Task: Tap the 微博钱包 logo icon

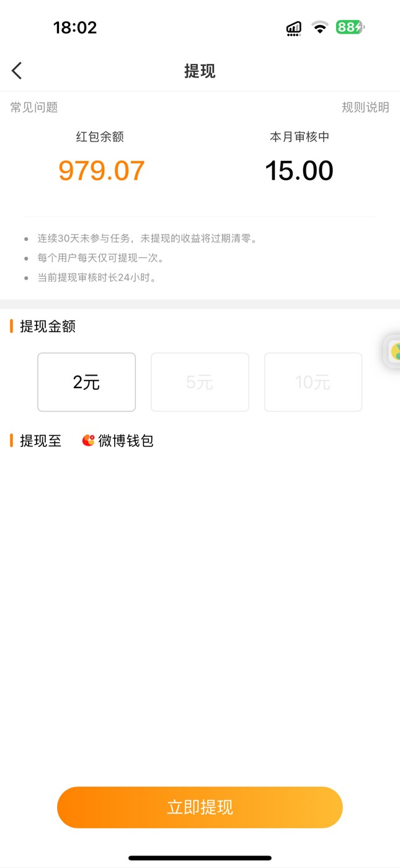Action: click(88, 441)
